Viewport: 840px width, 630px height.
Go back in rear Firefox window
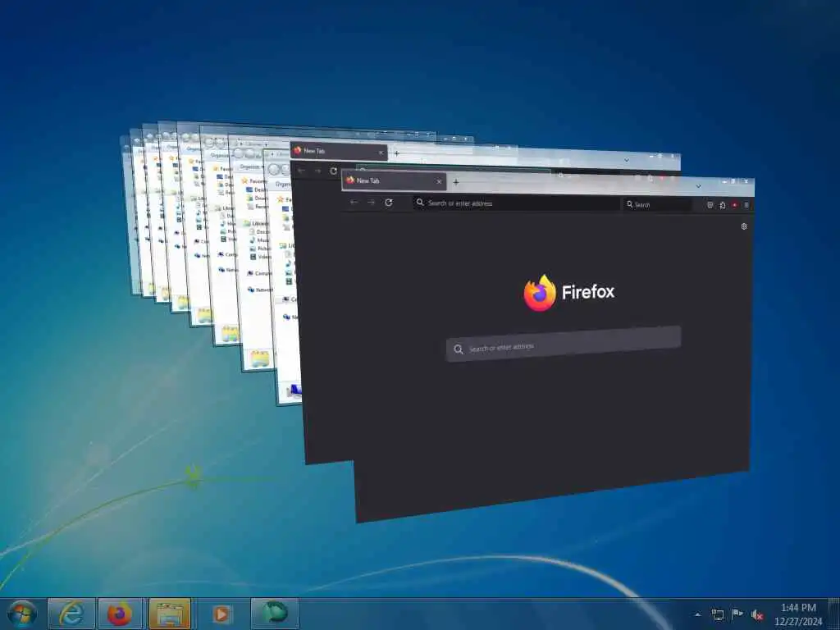(301, 171)
